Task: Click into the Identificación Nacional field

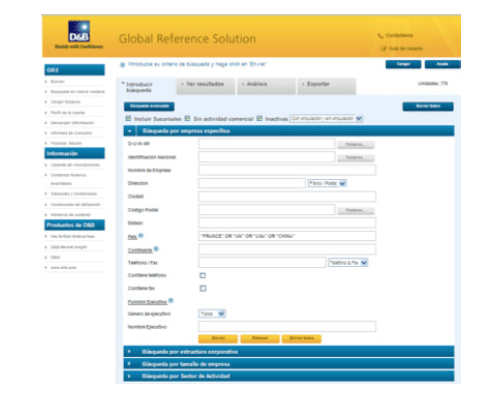Action: [x=267, y=157]
